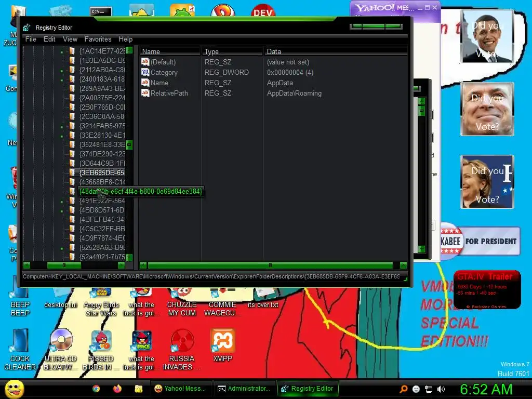Screen dimensions: 532x399
Task: Open the Favorites menu
Action: [98, 39]
